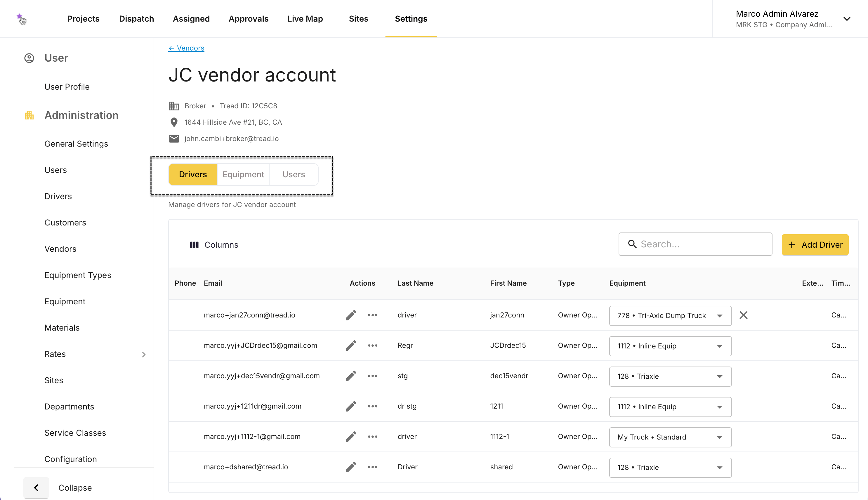
Task: Edit driver marco+dshared@tread.io with pencil
Action: click(351, 467)
